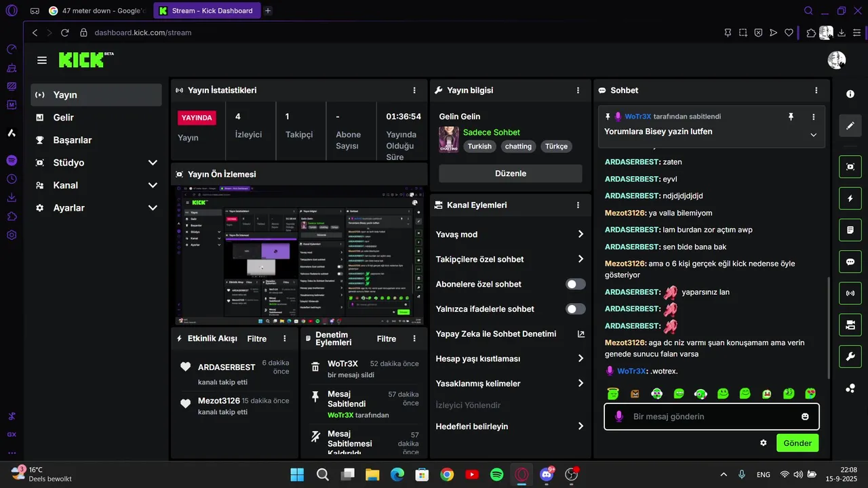Open Yapay Zeka ile Sohbet Denetimi external link
The height and width of the screenshot is (488, 868).
click(580, 333)
